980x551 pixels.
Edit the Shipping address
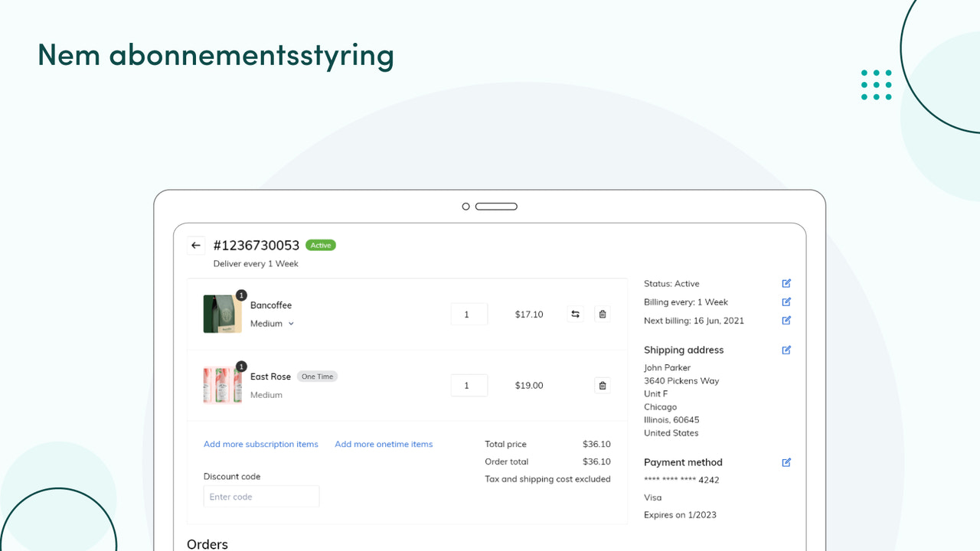pos(786,350)
